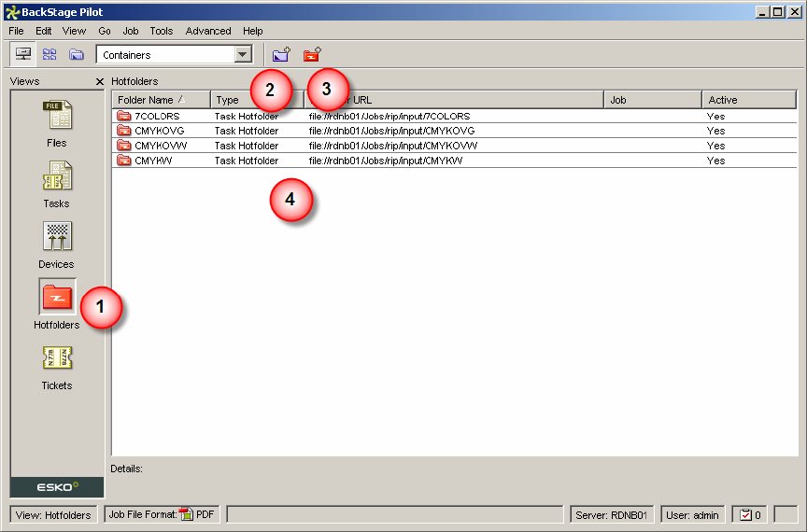The image size is (807, 532).
Task: Click the URL ending in input/7COLORS
Action: click(389, 117)
